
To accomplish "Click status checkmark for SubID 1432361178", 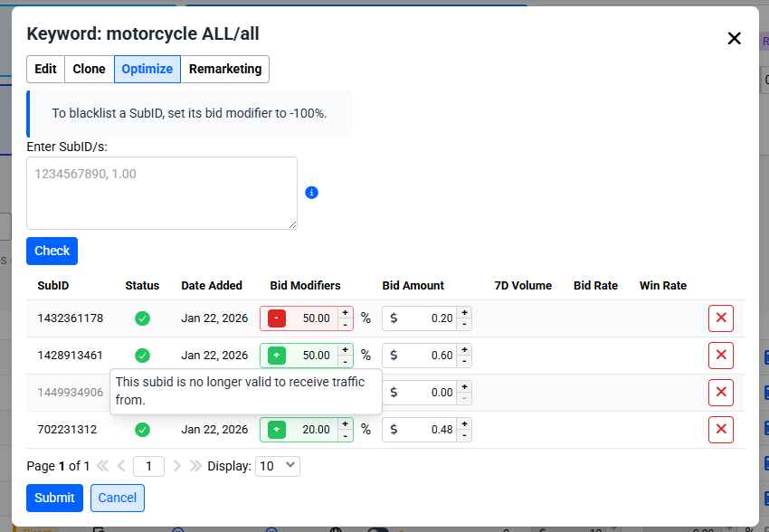I will click(142, 318).
